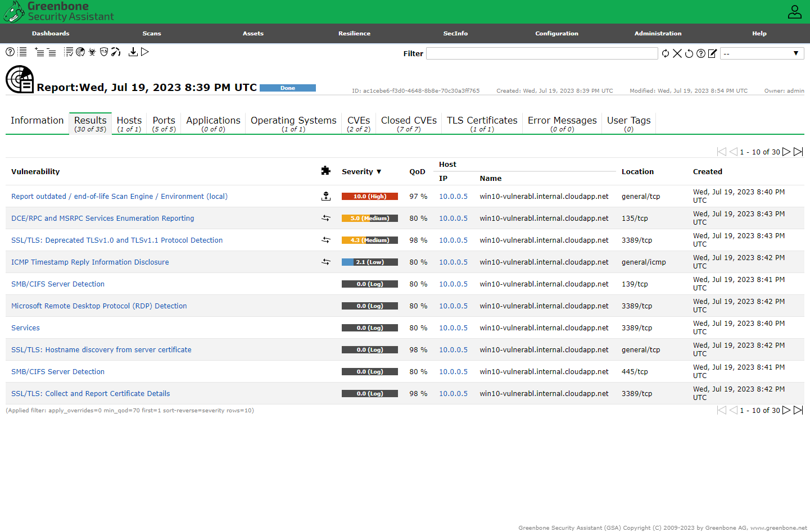This screenshot has height=532, width=810.
Task: Remove filter with the X icon
Action: pyautogui.click(x=677, y=53)
